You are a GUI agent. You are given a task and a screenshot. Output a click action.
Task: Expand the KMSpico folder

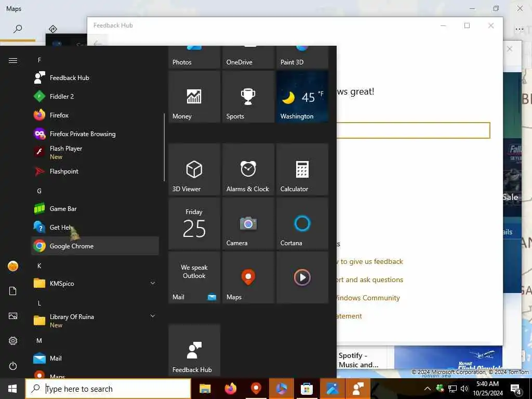(x=95, y=283)
